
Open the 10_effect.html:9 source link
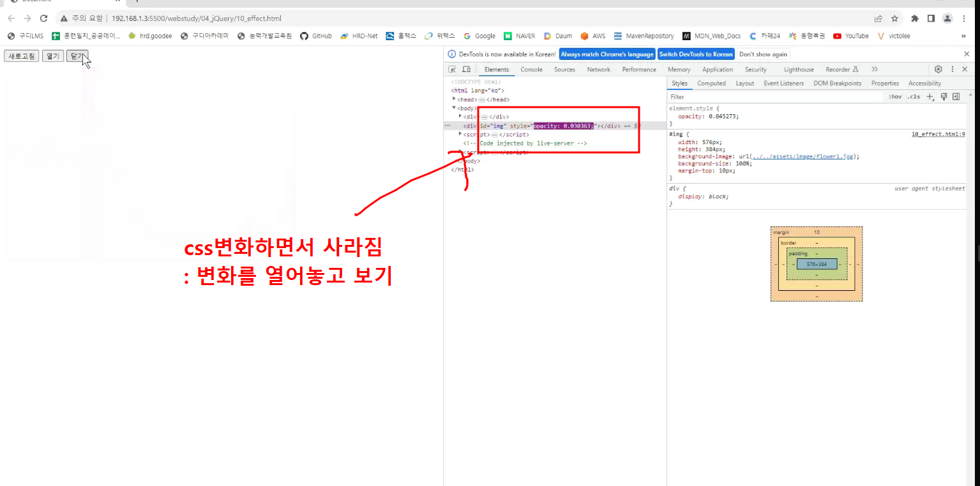pyautogui.click(x=938, y=135)
